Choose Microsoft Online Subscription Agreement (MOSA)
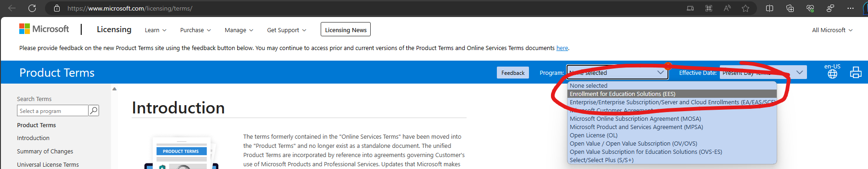 pyautogui.click(x=672, y=118)
